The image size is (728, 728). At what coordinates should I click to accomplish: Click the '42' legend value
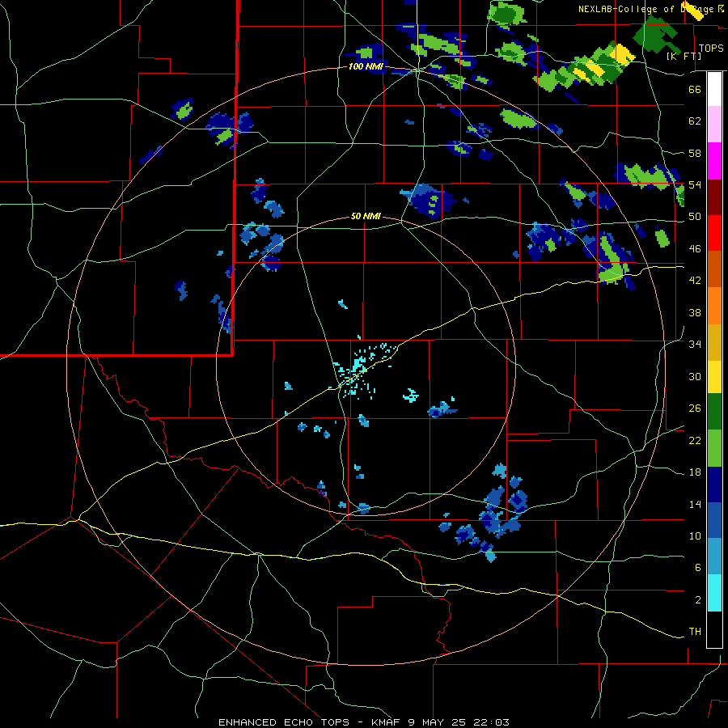pos(695,281)
